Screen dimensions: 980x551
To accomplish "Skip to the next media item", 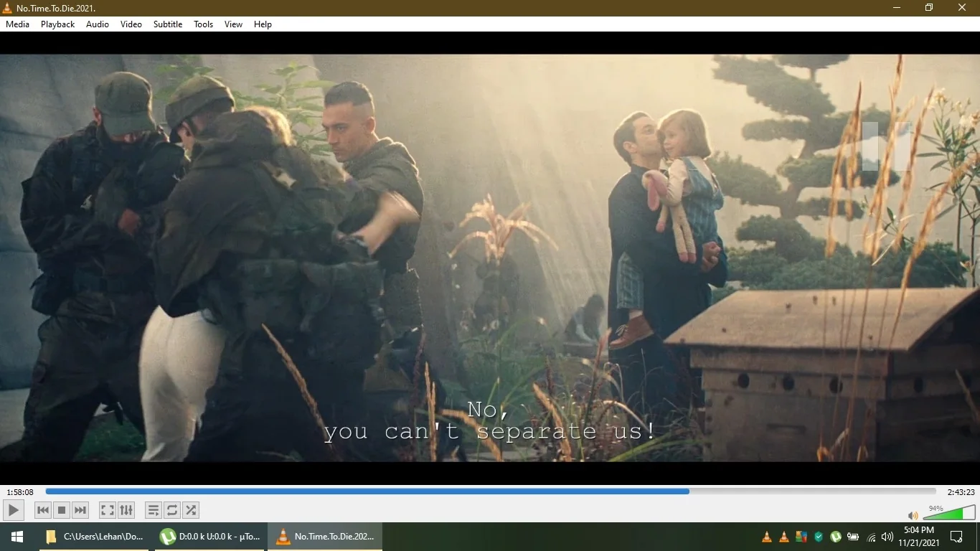I will (80, 510).
